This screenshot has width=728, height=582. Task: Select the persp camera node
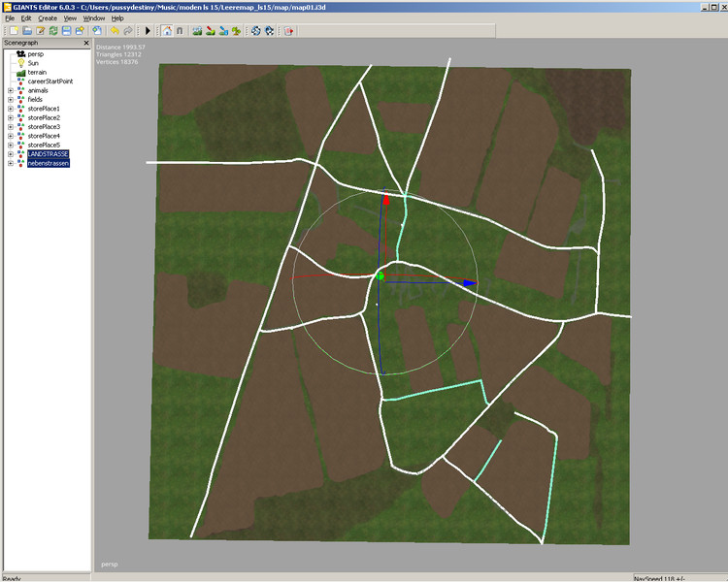(x=35, y=54)
